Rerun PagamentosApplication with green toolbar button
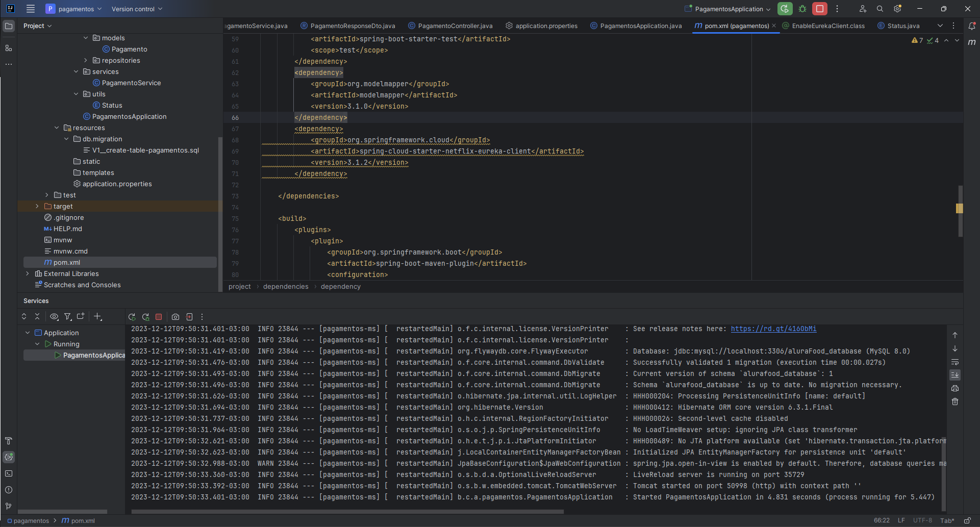 (x=785, y=9)
